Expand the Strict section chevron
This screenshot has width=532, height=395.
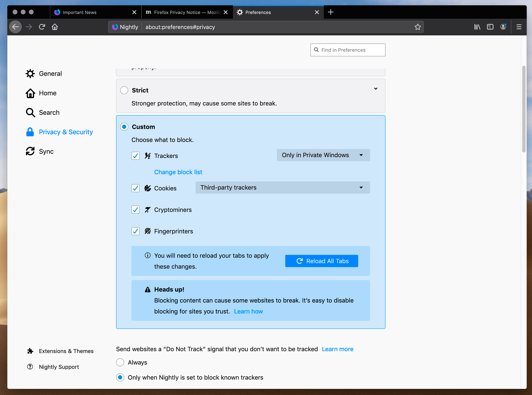(x=376, y=89)
